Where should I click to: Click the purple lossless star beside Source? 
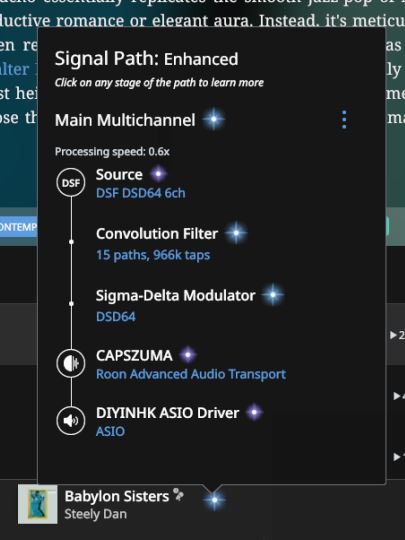tap(158, 174)
